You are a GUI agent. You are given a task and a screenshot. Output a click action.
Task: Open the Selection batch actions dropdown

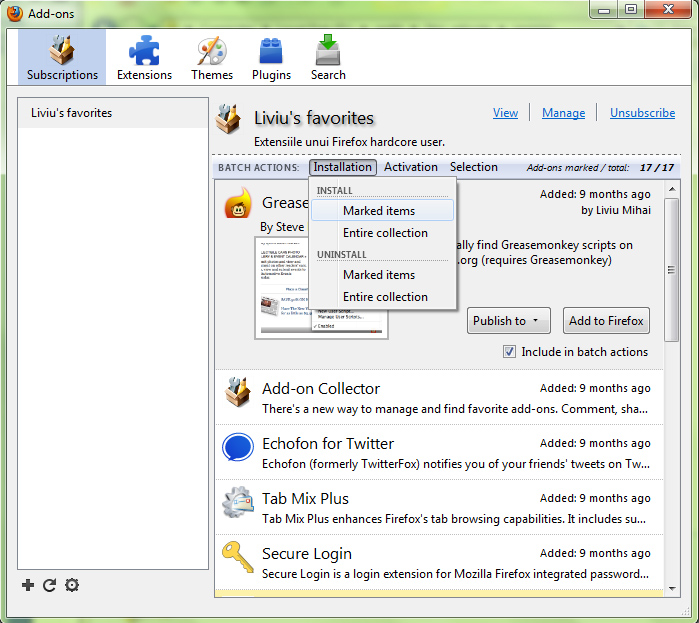tap(473, 167)
